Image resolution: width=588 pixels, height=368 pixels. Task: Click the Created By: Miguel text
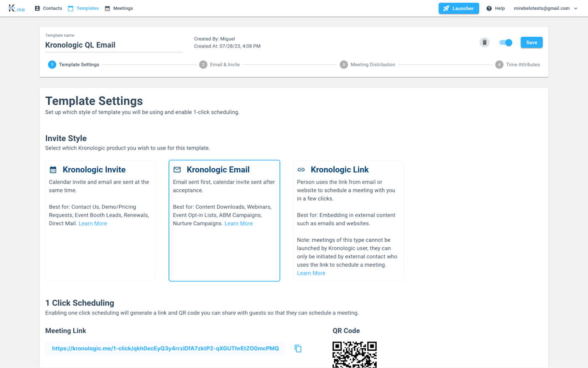(215, 39)
